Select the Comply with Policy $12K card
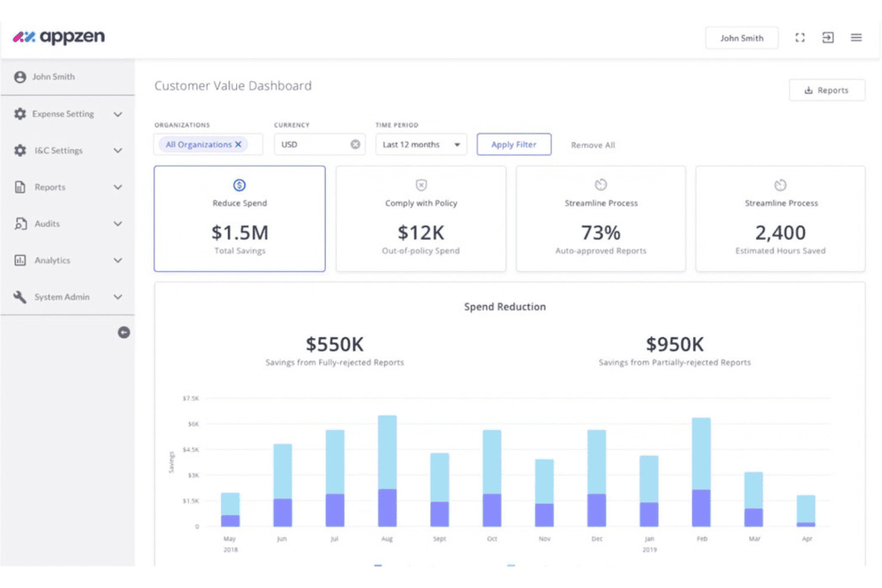Viewport: 882px width, 588px height. point(421,219)
